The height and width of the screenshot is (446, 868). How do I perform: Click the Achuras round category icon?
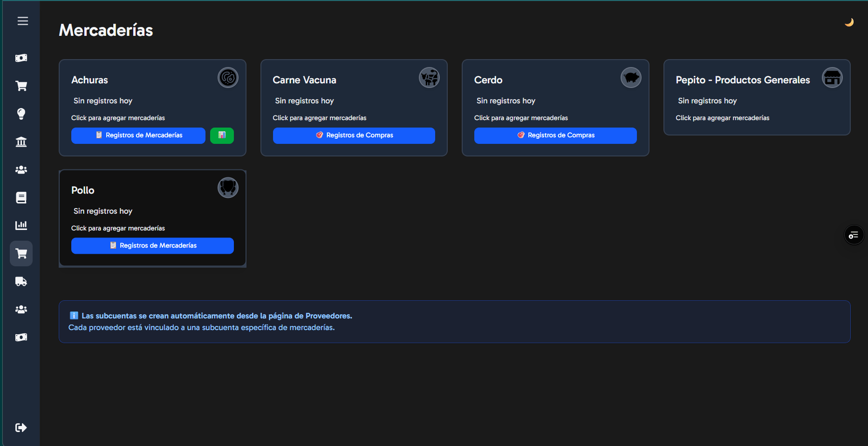(x=228, y=78)
